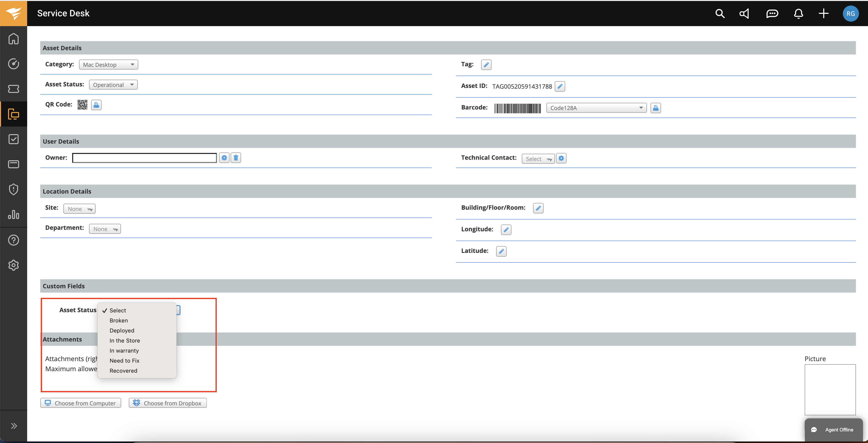Open the Category Mac Desktop dropdown

coord(108,65)
